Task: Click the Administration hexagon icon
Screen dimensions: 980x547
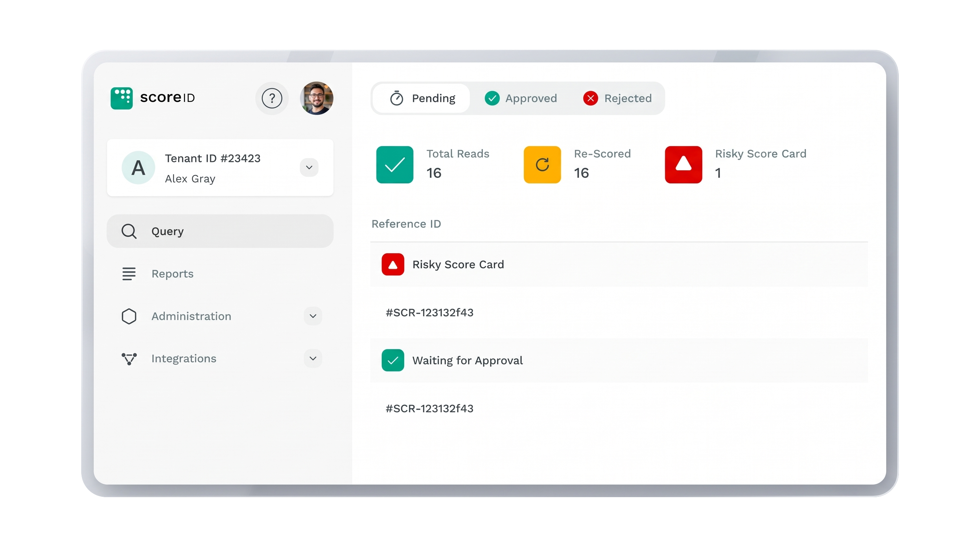Action: (x=129, y=316)
